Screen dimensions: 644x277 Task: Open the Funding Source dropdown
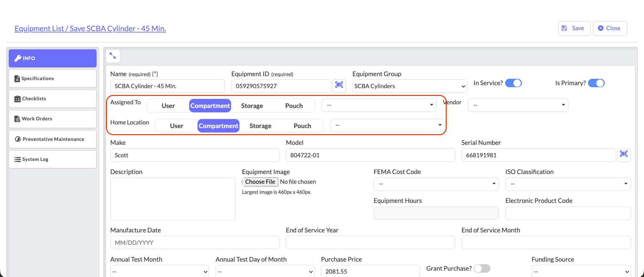click(x=581, y=271)
